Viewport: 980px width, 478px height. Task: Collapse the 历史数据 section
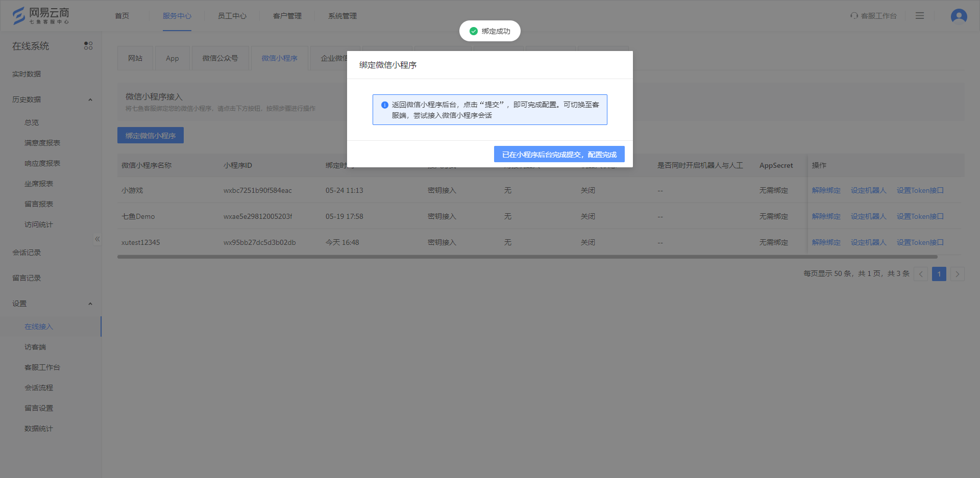click(x=90, y=99)
